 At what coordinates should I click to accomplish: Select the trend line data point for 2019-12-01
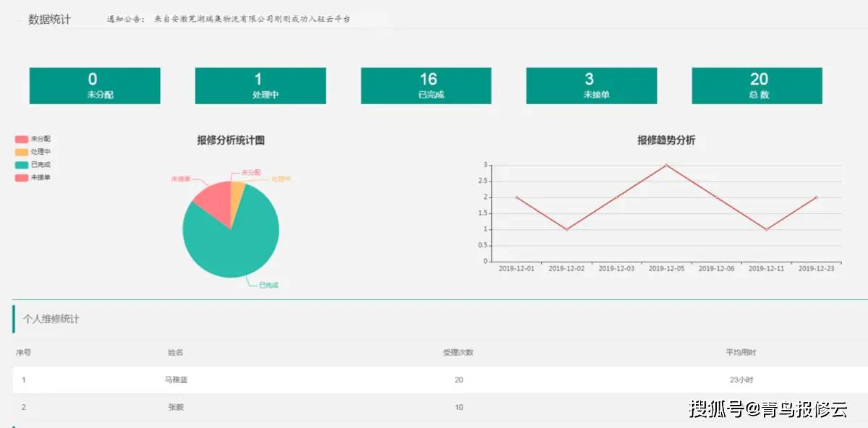point(516,197)
